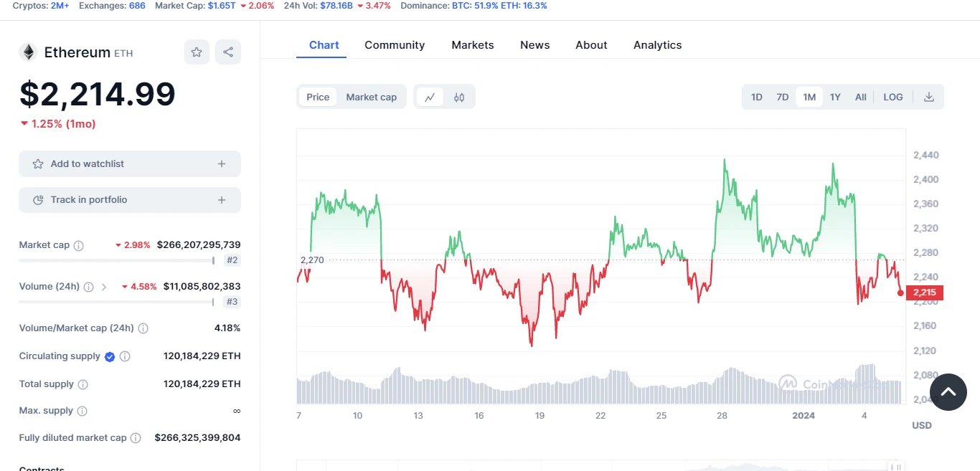Open the Community tab
The height and width of the screenshot is (471, 980).
[x=395, y=45]
